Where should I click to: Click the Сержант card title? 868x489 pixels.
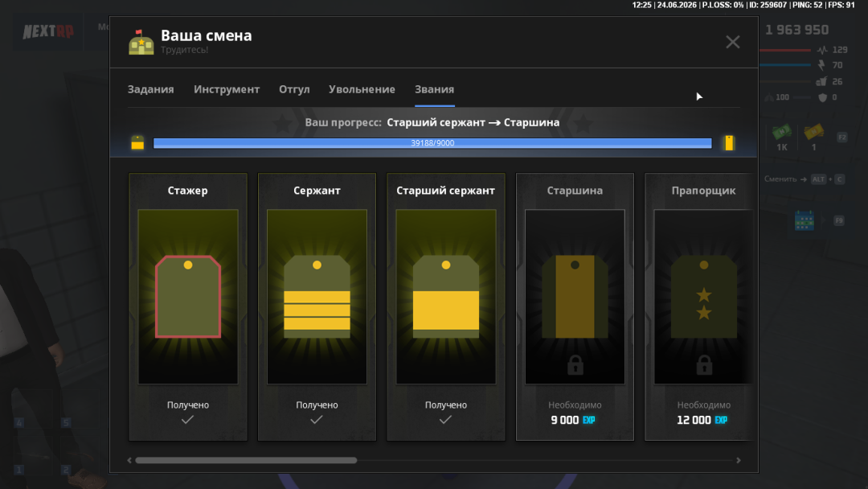317,191
